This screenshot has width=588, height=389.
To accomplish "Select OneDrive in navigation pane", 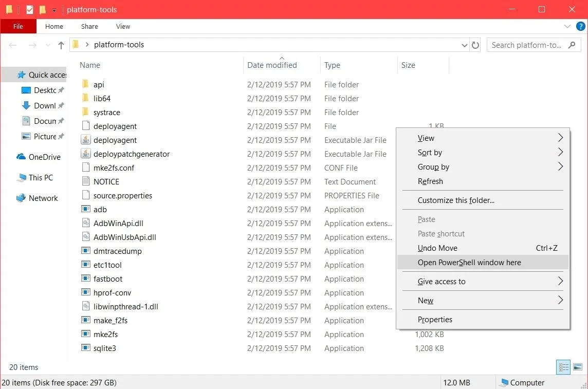I will tap(38, 157).
